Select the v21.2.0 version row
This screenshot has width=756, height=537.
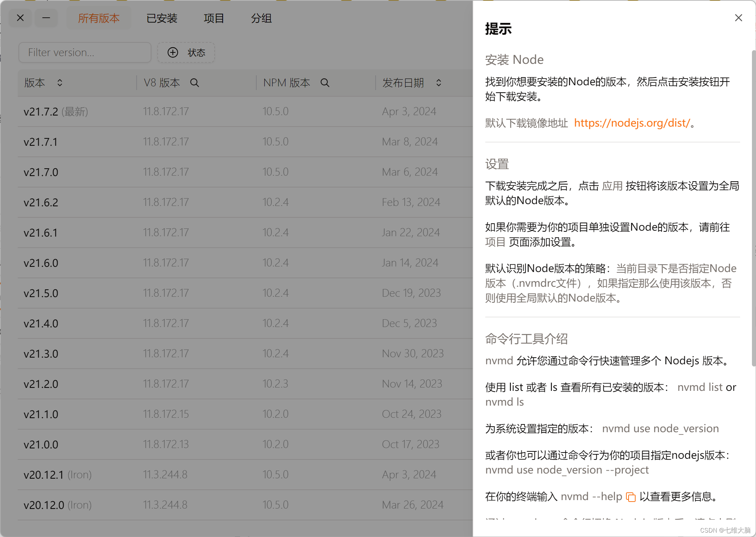click(x=245, y=384)
